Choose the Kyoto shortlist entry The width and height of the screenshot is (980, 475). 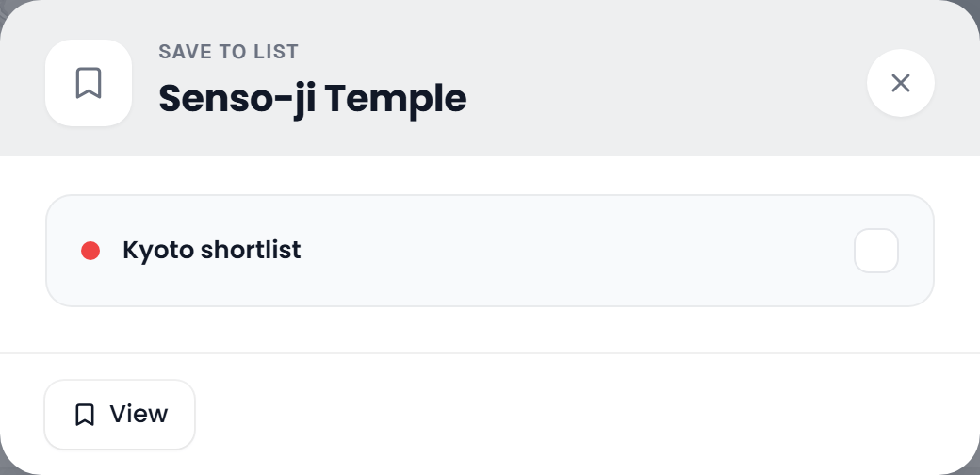point(489,251)
